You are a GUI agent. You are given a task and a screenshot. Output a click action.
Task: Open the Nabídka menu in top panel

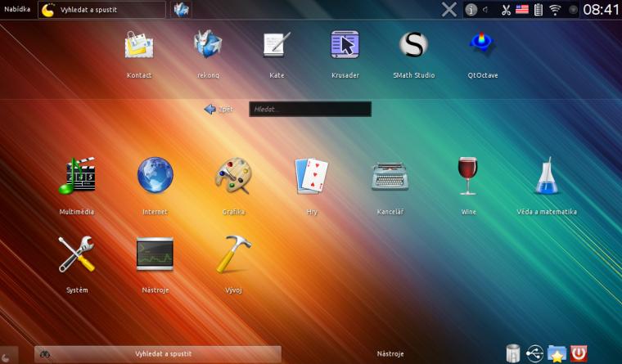coord(17,9)
